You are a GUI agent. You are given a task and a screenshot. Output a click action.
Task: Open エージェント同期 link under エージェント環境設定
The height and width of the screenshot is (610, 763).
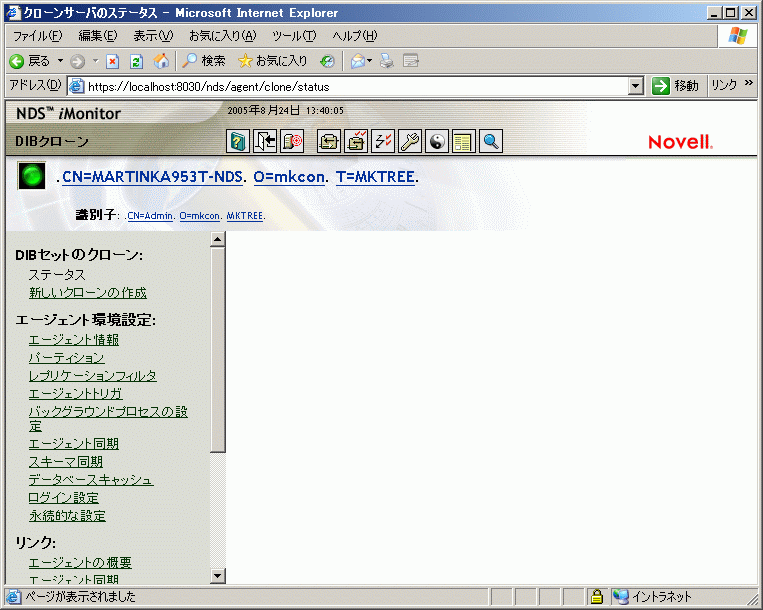tap(74, 444)
